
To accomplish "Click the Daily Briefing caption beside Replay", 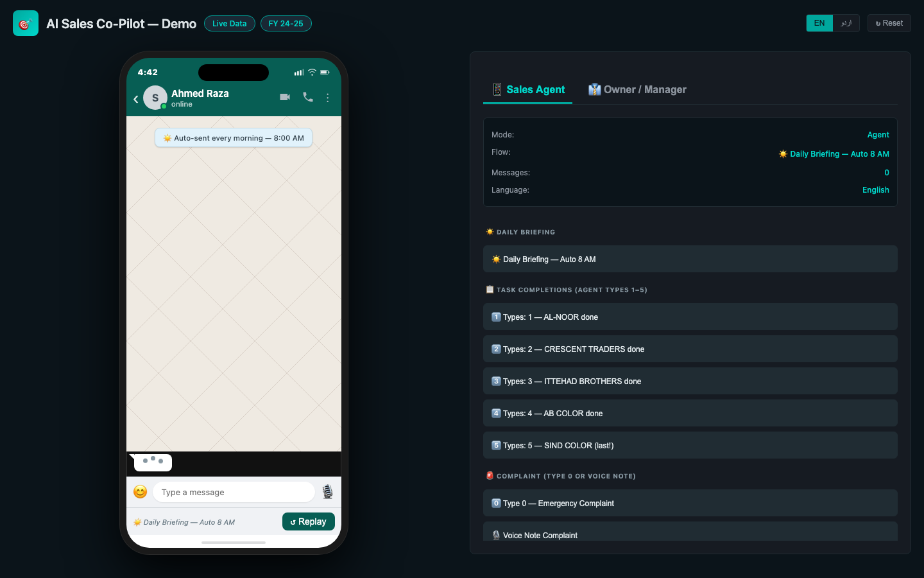I will [x=184, y=522].
